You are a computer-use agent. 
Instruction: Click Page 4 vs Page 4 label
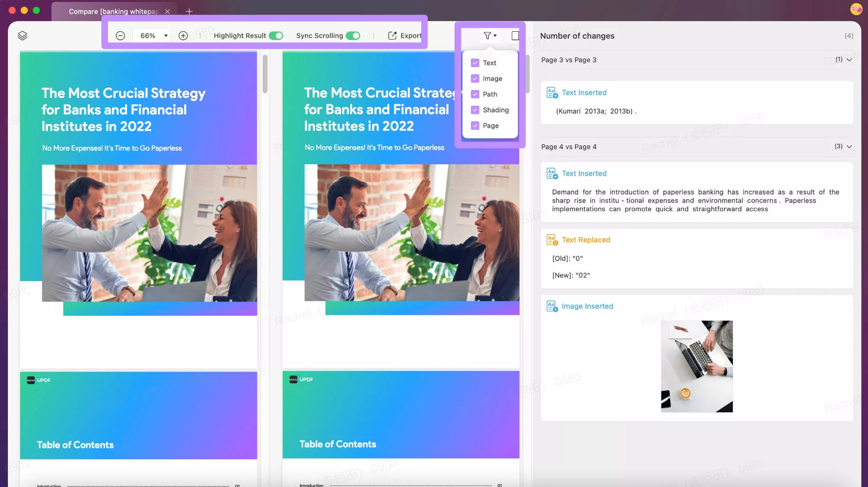[x=568, y=147]
